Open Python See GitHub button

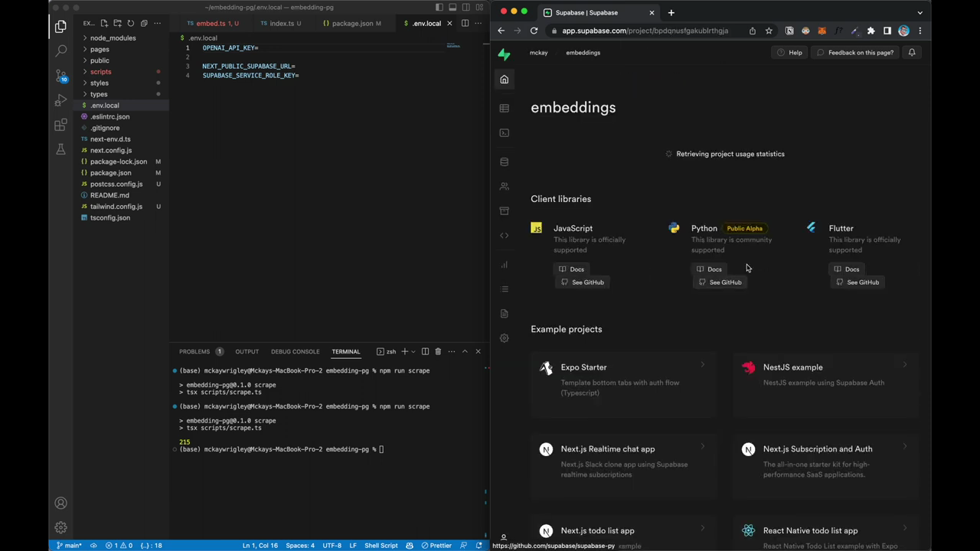(x=720, y=282)
